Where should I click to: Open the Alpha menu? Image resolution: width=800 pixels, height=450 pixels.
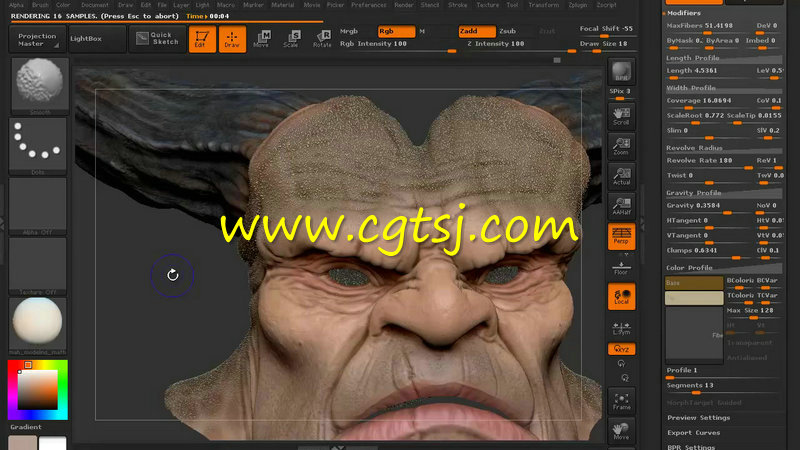click(x=16, y=5)
